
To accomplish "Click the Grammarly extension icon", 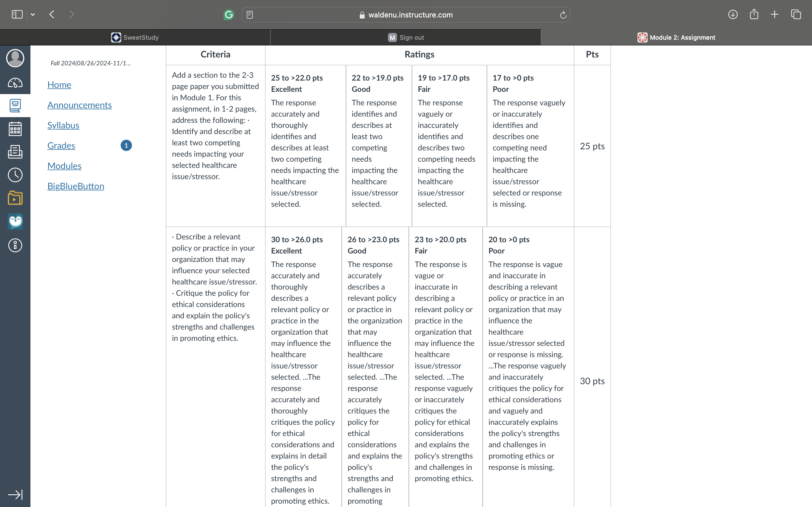I will pos(229,14).
